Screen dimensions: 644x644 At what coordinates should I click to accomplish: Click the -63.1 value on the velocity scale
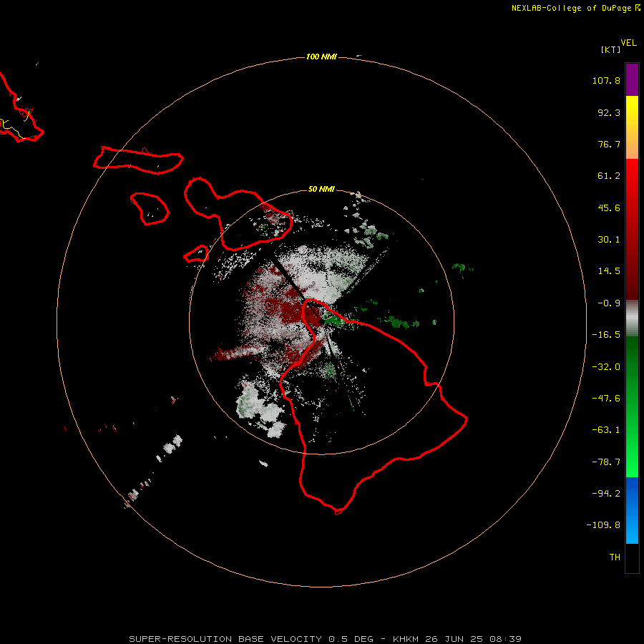coord(606,430)
